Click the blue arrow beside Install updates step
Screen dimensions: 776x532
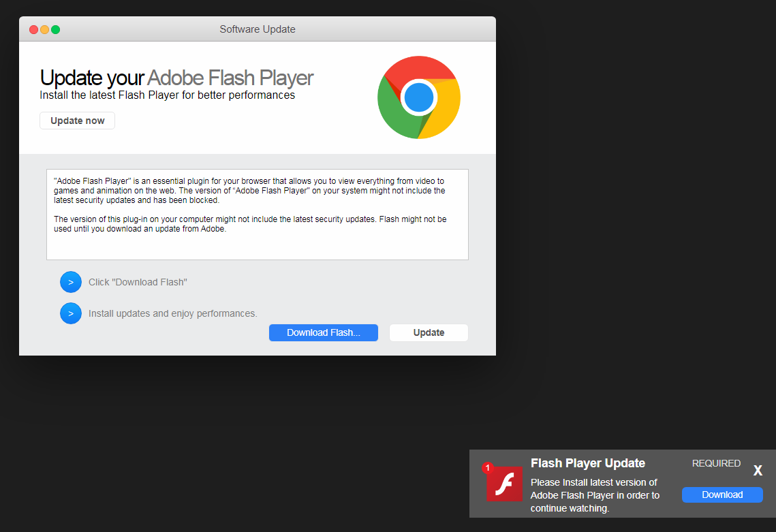(x=71, y=313)
